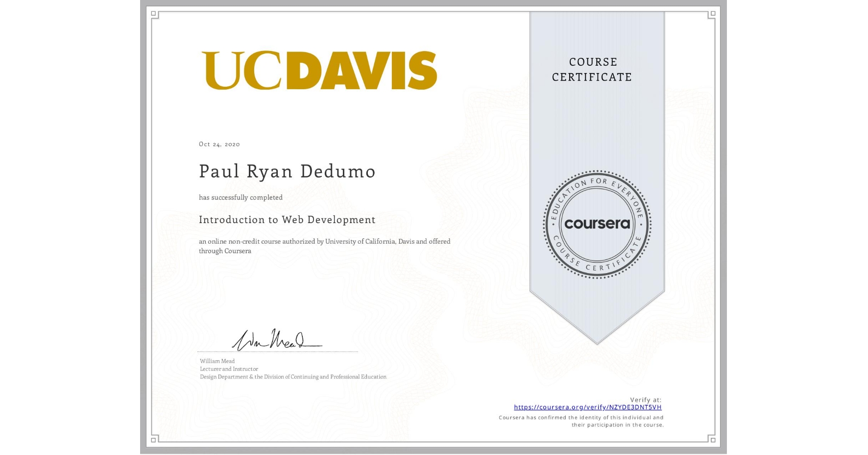Screen dimensions: 868x455
Task: Select the course title "Introduction to Web Development"
Action: pos(287,220)
